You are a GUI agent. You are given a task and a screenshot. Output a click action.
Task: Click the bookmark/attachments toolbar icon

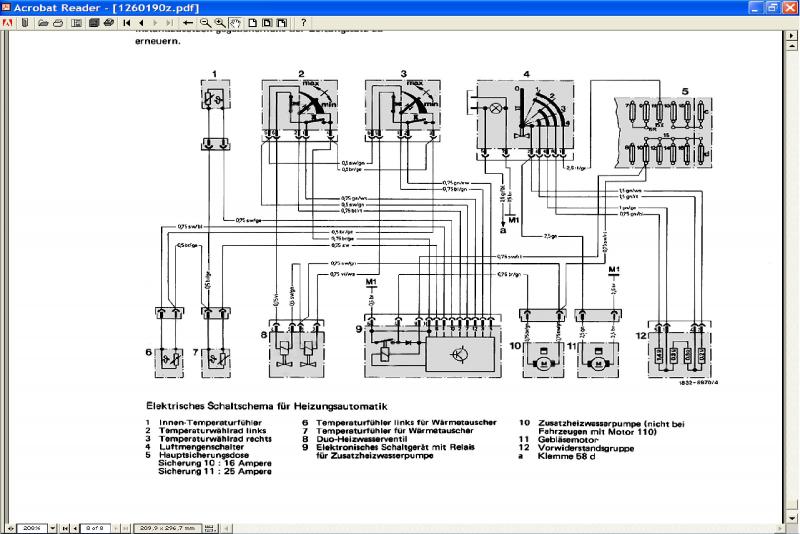click(24, 23)
